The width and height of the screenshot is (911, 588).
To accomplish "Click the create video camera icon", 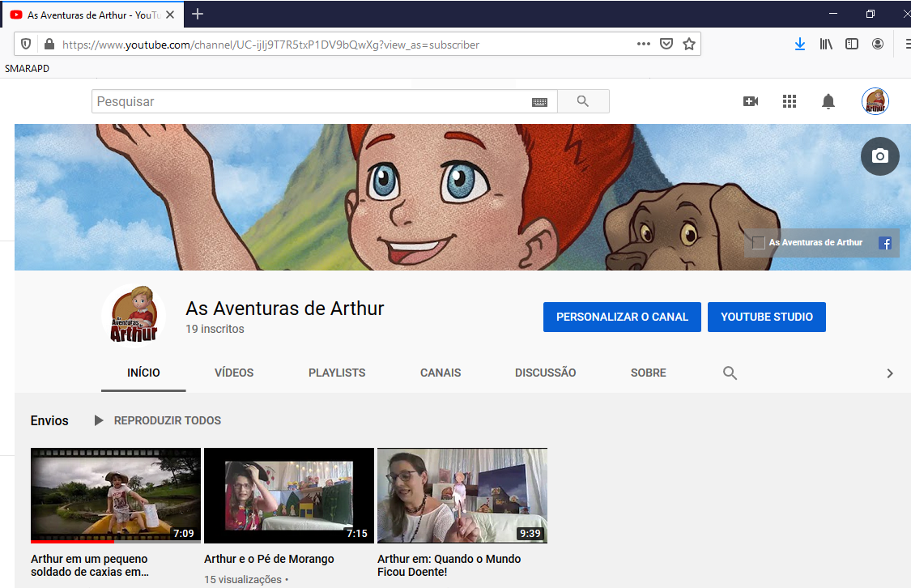I will pyautogui.click(x=751, y=101).
